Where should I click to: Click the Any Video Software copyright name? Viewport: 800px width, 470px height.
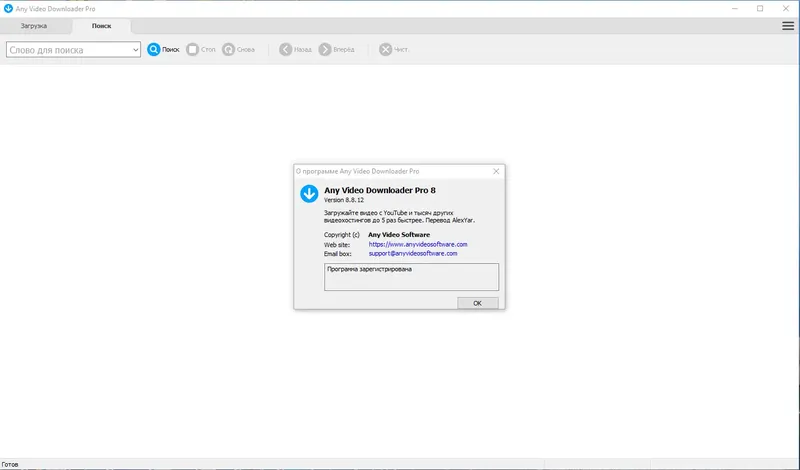click(x=399, y=235)
